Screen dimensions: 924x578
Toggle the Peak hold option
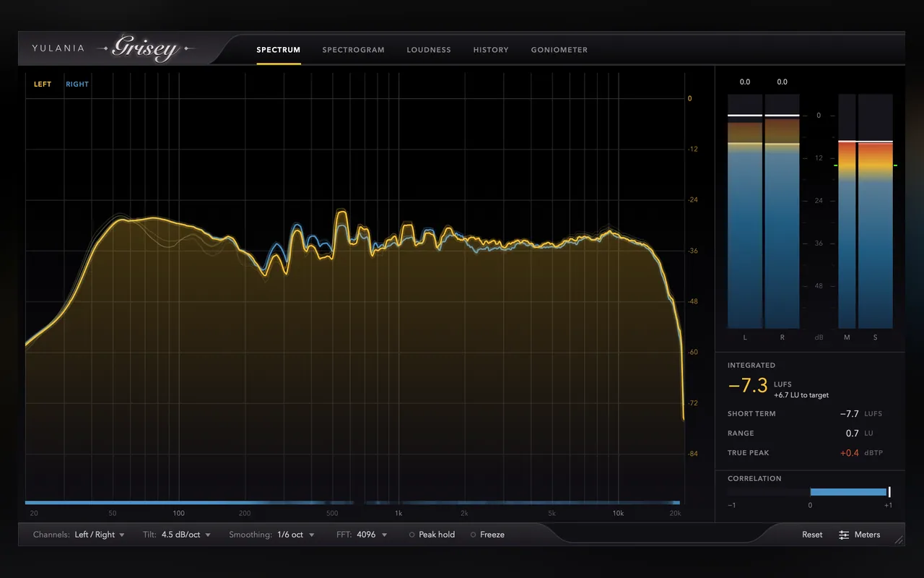[x=432, y=535]
